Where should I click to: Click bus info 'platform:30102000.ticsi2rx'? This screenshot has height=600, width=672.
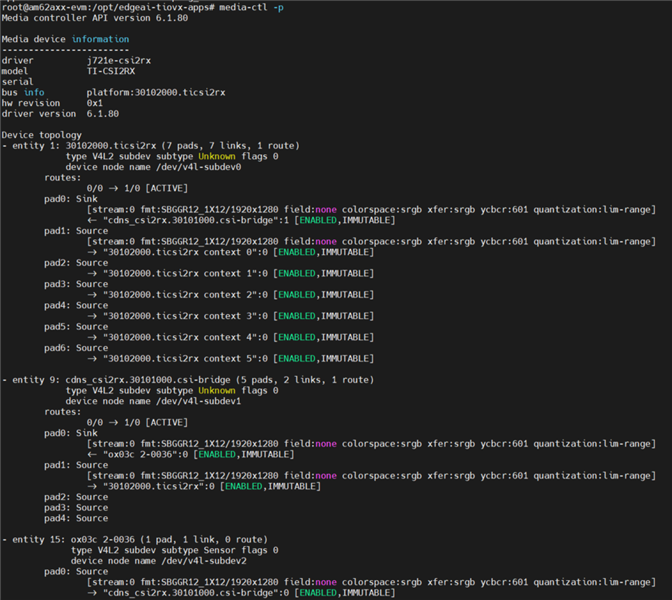156,93
